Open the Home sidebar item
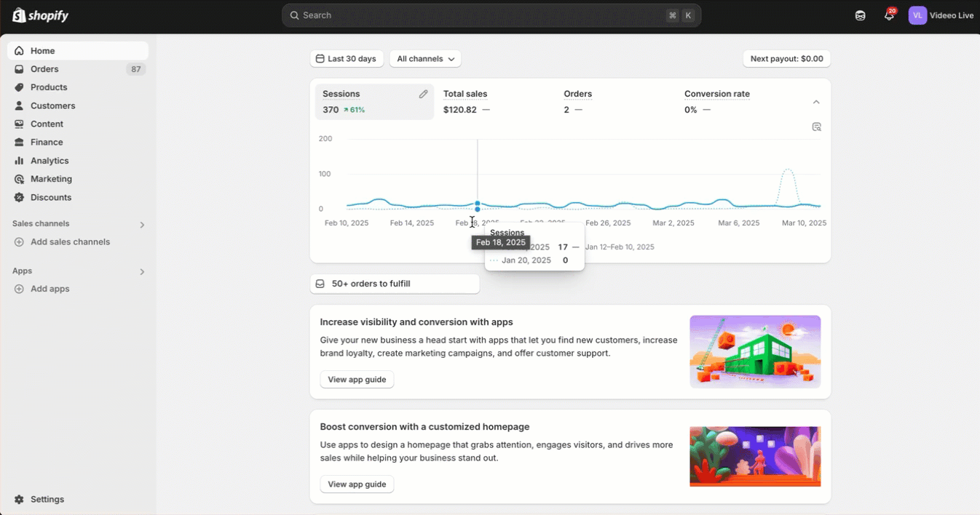Screen dimensions: 980x515 click(x=78, y=51)
